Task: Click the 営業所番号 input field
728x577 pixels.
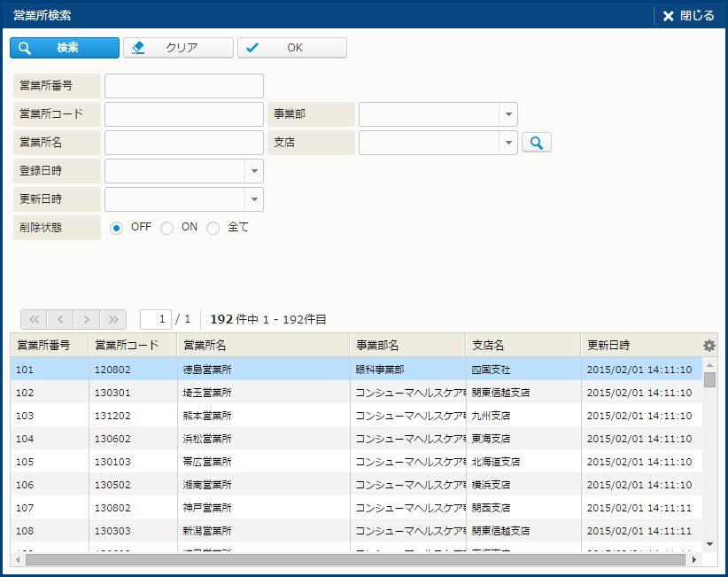Action: [x=184, y=86]
